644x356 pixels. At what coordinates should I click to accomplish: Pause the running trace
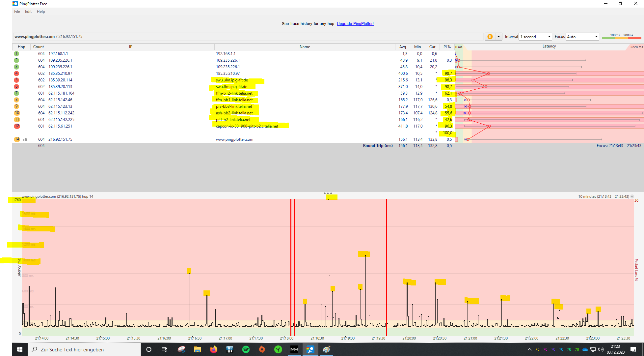pyautogui.click(x=490, y=37)
